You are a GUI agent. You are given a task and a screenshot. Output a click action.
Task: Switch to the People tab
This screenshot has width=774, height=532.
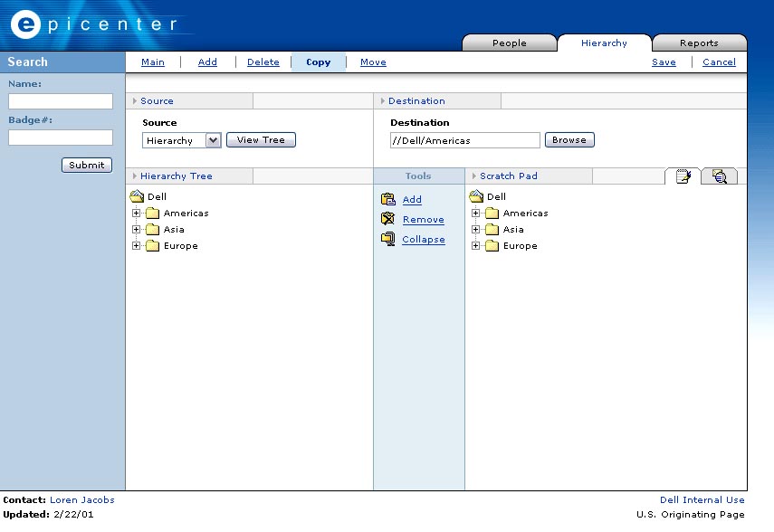pos(510,43)
